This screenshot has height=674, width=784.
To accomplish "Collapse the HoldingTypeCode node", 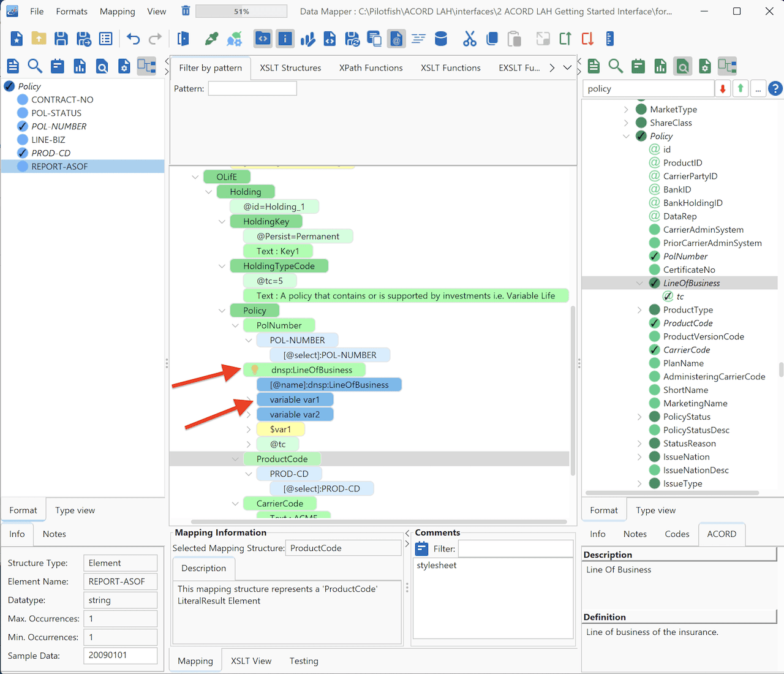I will point(222,266).
